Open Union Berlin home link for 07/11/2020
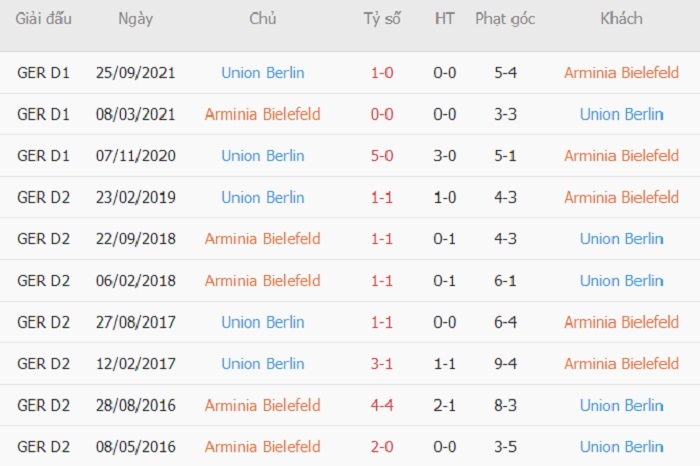Viewport: 700px width, 466px height. coord(262,156)
